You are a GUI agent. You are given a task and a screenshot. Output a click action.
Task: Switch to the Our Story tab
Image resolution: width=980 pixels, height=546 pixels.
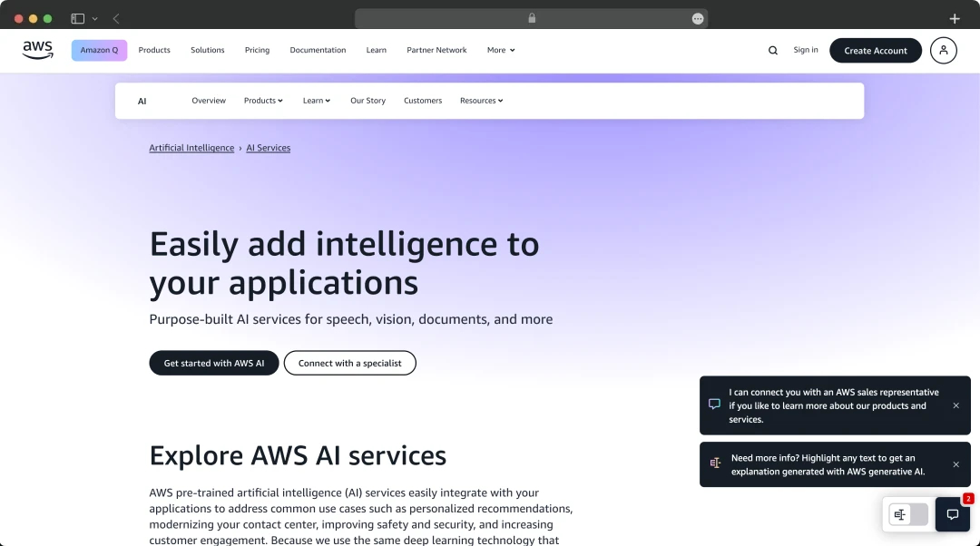[367, 101]
